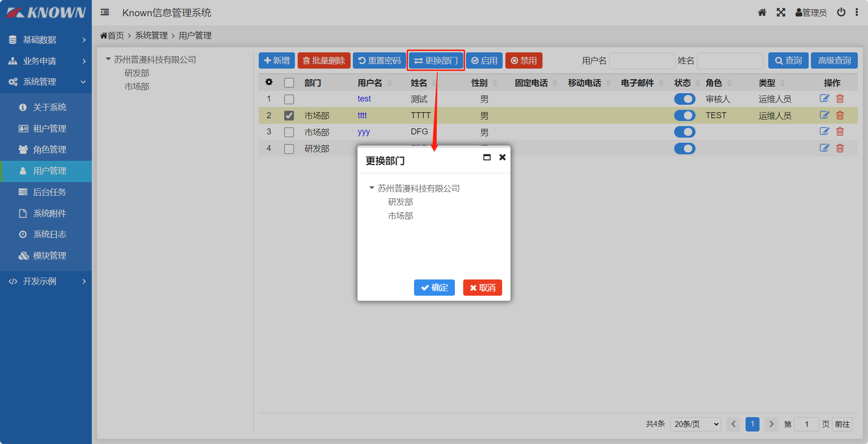Click the 重置密码 button
The image size is (868, 444).
379,61
